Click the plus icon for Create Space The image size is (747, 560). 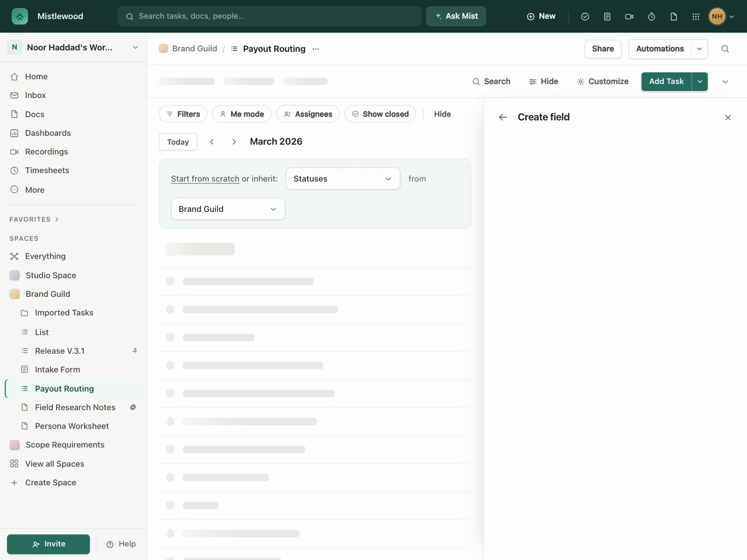(14, 483)
